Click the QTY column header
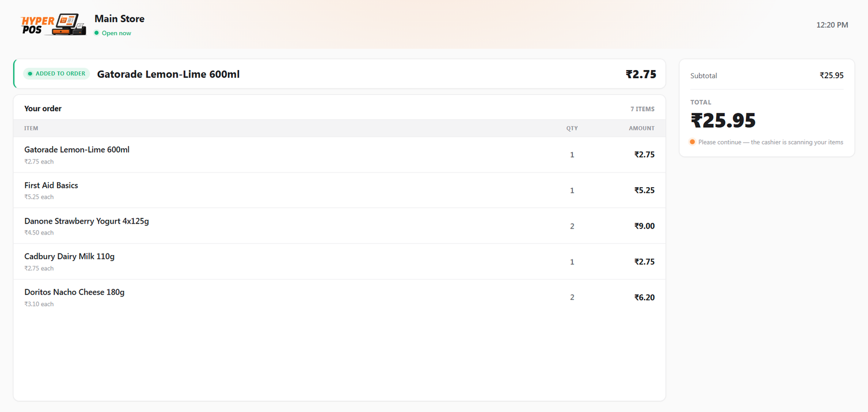 click(x=572, y=129)
